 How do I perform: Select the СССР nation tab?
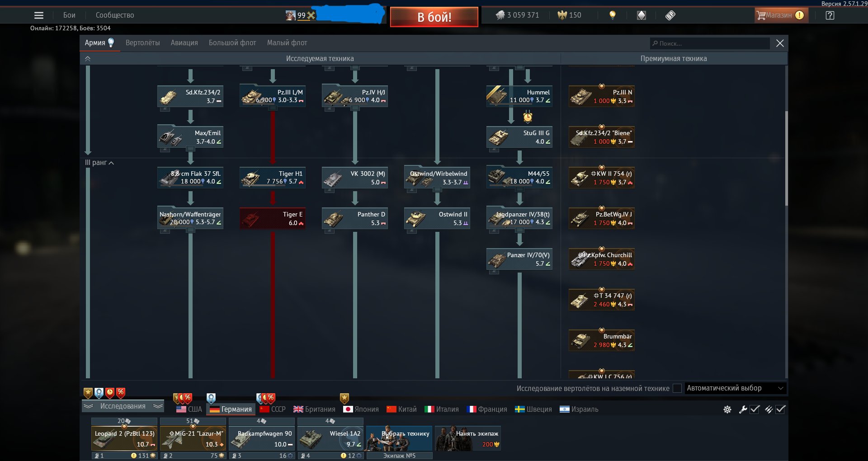(273, 409)
